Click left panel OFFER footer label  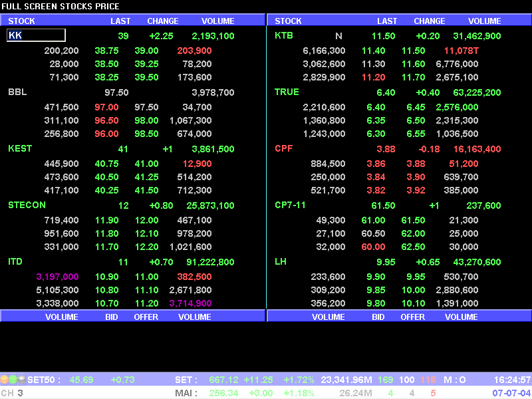point(146,317)
